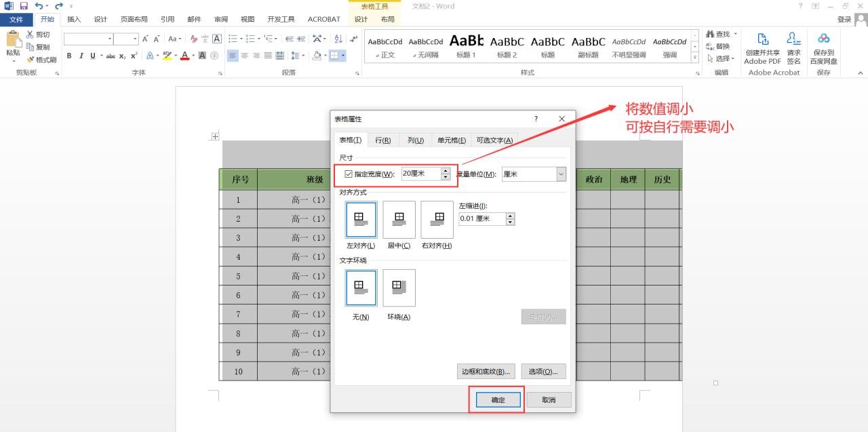Viewport: 868px width, 432px height.
Task: Open the font size dropdown
Action: click(x=135, y=39)
